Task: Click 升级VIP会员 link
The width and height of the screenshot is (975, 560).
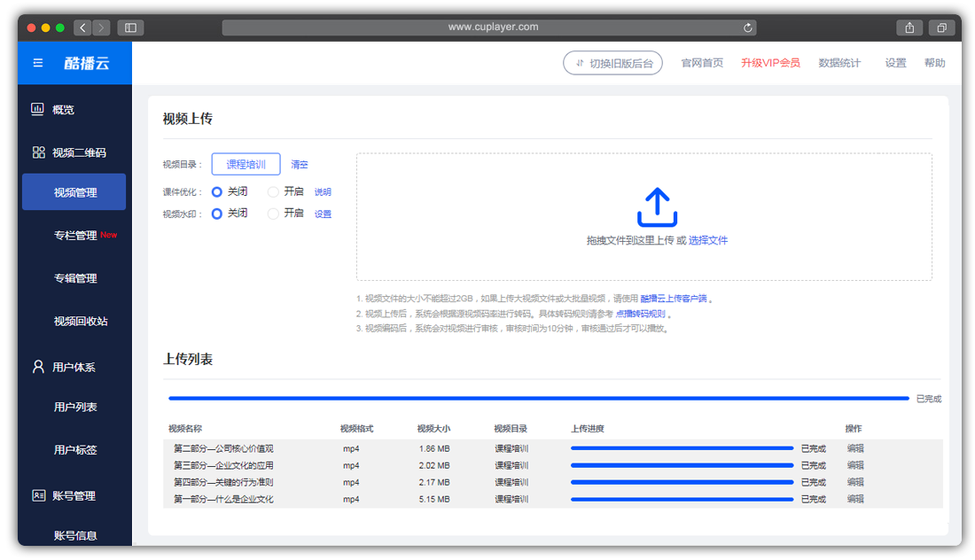Action: (x=770, y=63)
